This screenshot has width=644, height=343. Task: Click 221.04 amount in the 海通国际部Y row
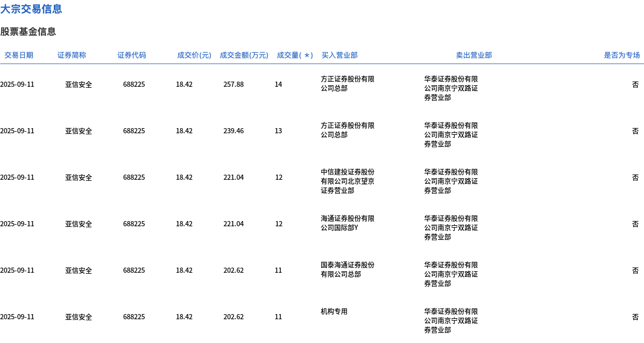pos(233,224)
